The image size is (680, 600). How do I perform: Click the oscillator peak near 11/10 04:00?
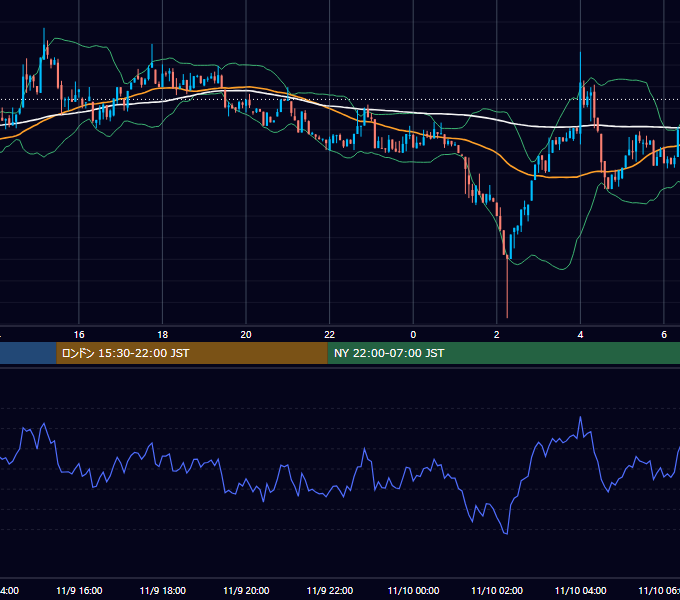tap(580, 418)
